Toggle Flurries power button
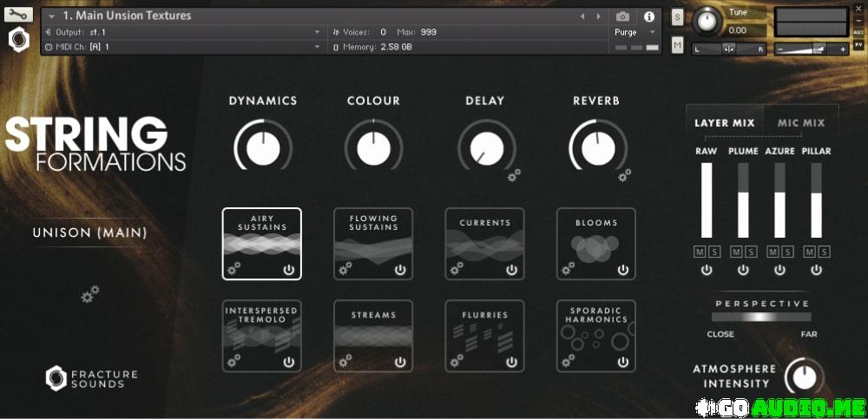The image size is (868, 419). click(x=511, y=362)
